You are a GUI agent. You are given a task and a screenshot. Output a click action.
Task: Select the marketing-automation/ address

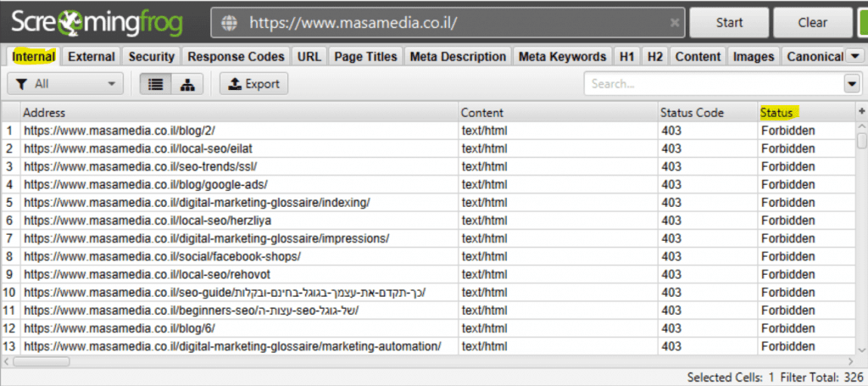tap(240, 347)
